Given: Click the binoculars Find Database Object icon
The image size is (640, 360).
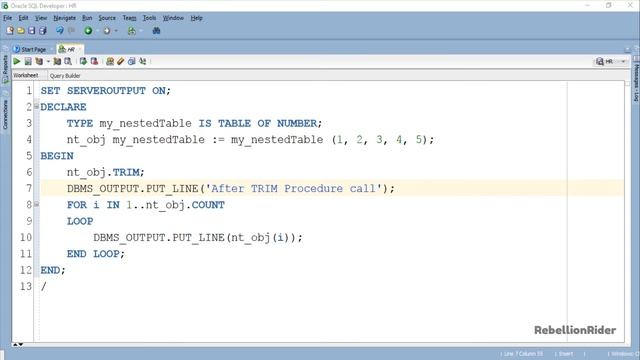Looking at the screenshot, I should coord(156,31).
